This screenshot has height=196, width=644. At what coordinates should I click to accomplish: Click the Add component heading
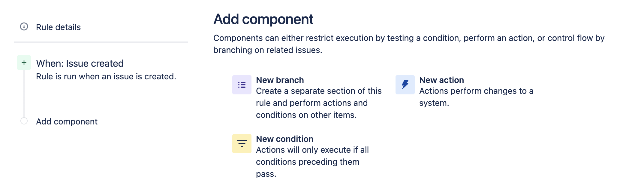[263, 19]
